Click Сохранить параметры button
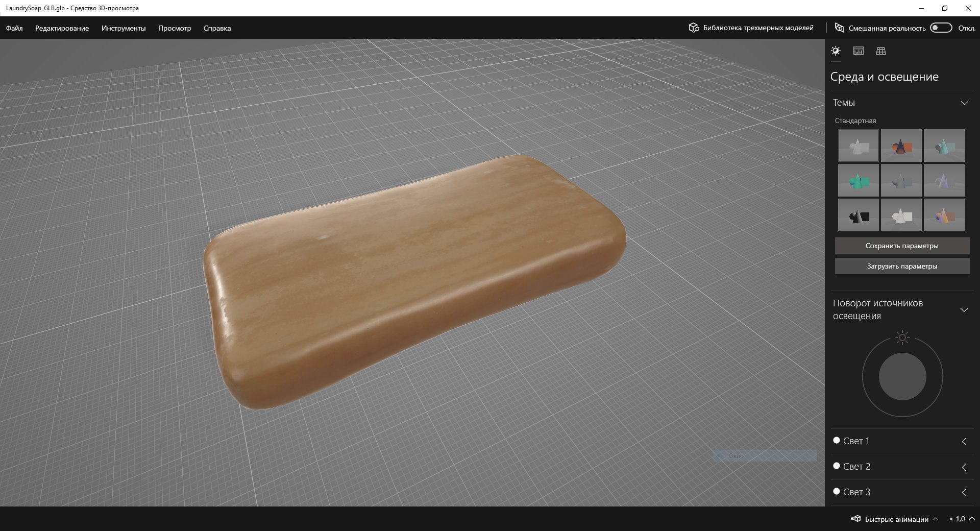Screen dimensions: 980x531 click(x=902, y=246)
